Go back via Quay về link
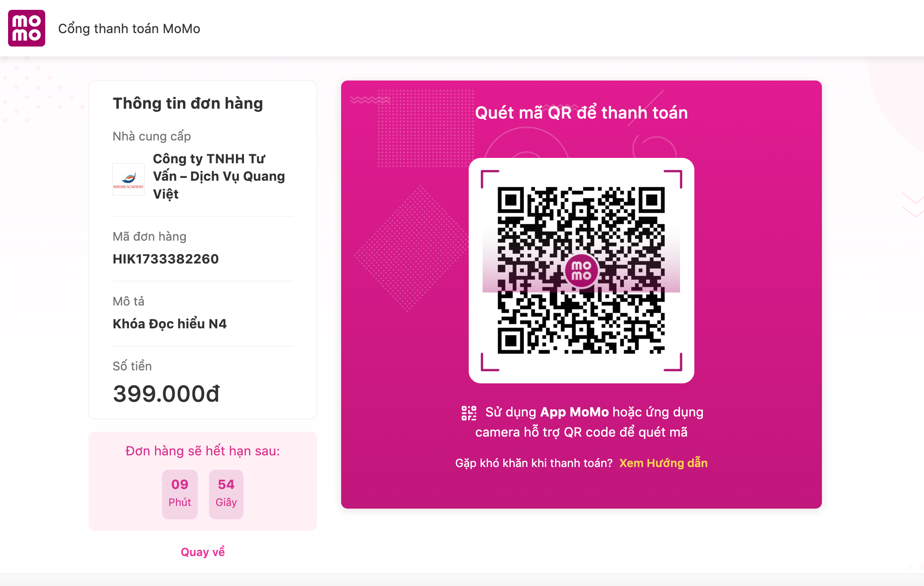The image size is (924, 586). [x=203, y=552]
